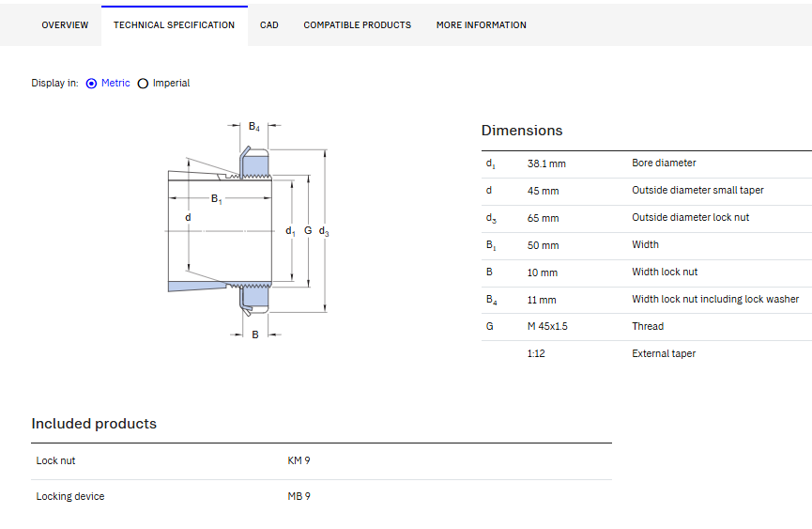The image size is (812, 529).
Task: Click the 'External taper' label
Action: point(664,353)
